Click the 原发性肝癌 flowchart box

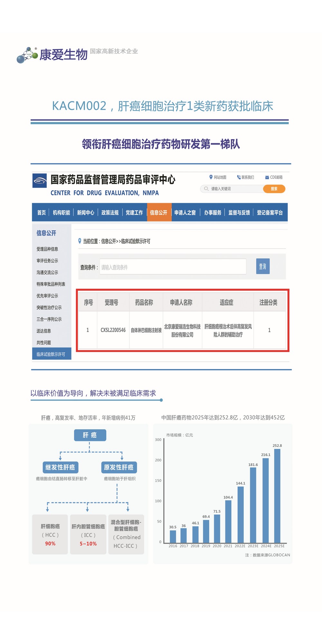point(118,467)
